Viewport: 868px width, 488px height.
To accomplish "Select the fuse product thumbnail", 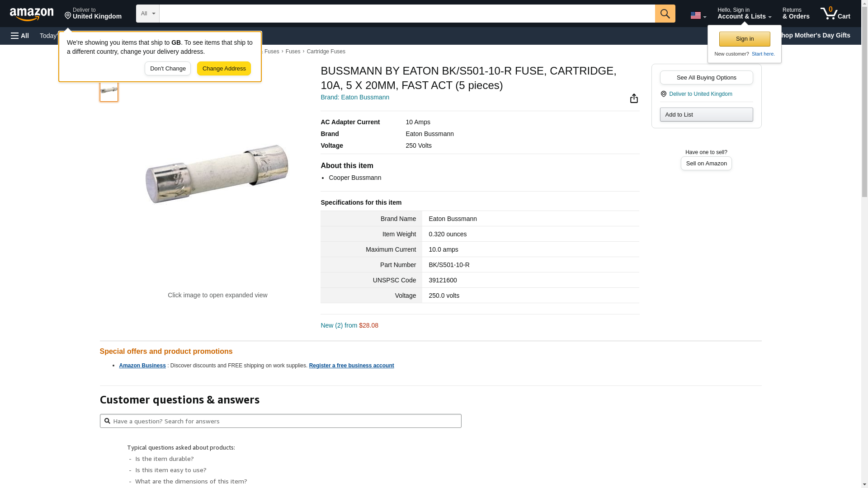I will (109, 90).
